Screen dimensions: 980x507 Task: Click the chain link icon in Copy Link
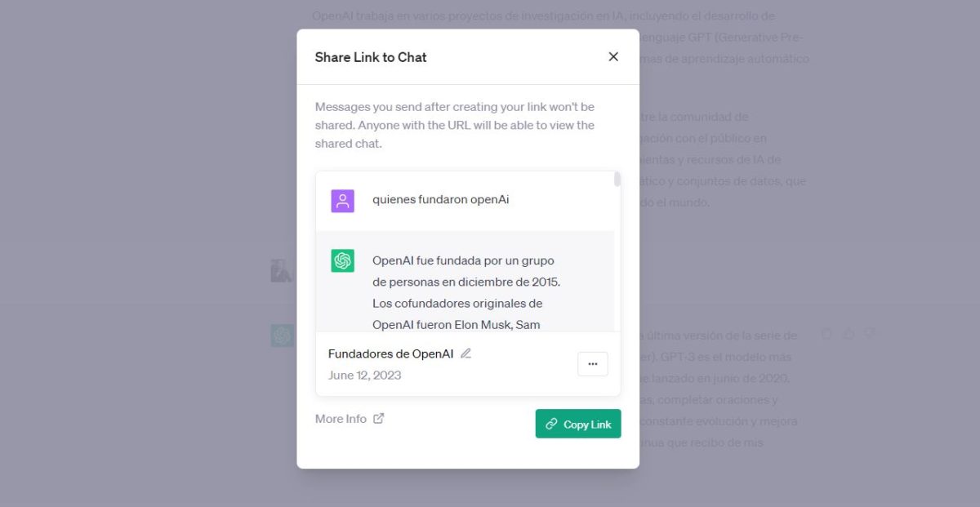pos(552,425)
